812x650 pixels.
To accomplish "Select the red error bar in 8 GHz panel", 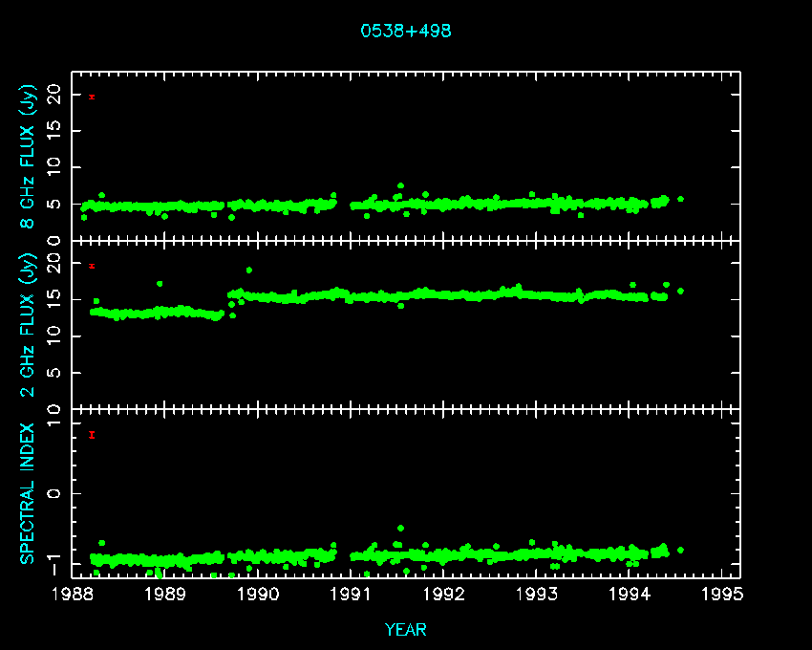I will coord(92,97).
